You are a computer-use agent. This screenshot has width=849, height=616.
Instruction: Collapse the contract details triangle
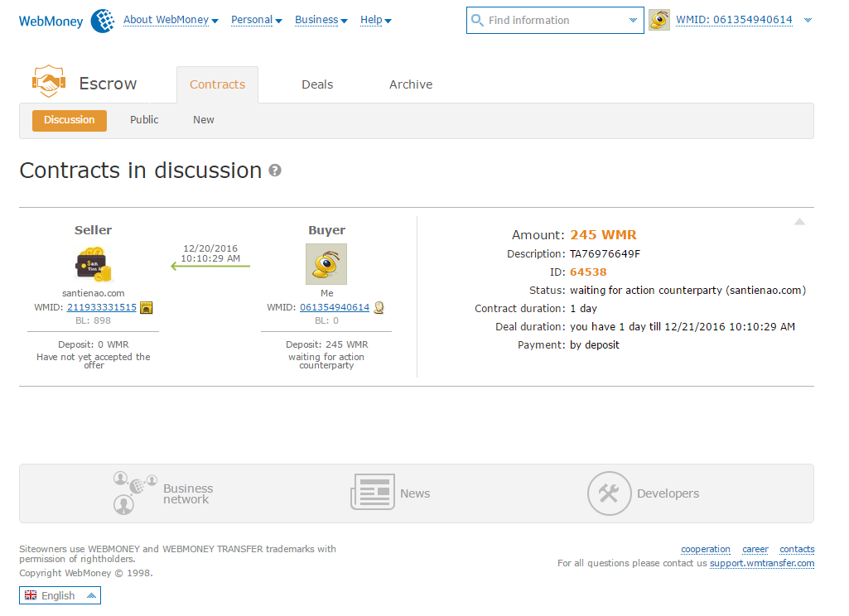[x=799, y=222]
